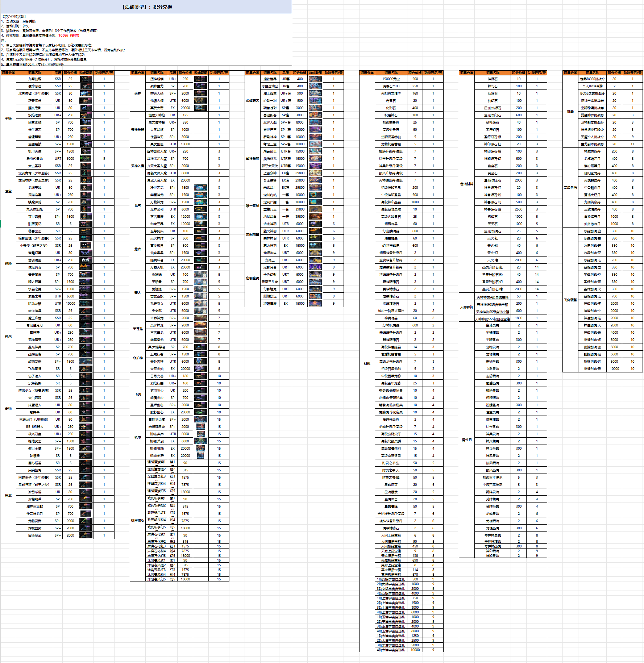Open the 地狱战皇 screenshot thumbnail
The image size is (644, 663).
[315, 217]
